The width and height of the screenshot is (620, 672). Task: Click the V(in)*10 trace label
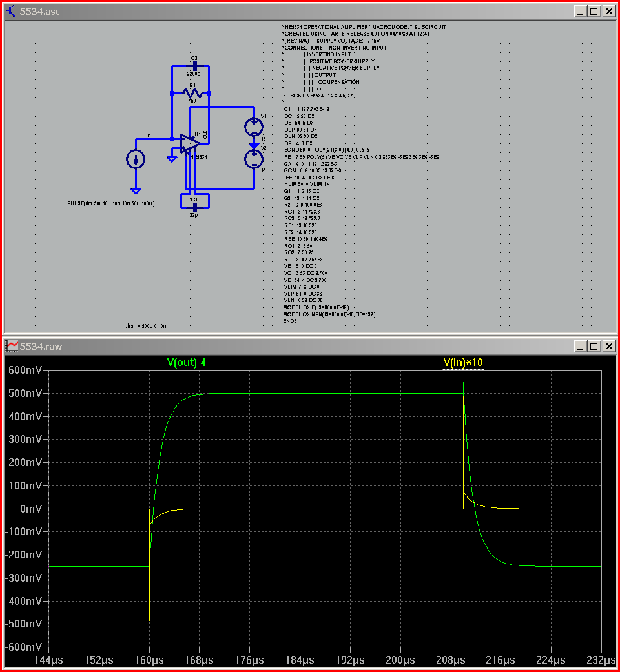click(x=463, y=363)
